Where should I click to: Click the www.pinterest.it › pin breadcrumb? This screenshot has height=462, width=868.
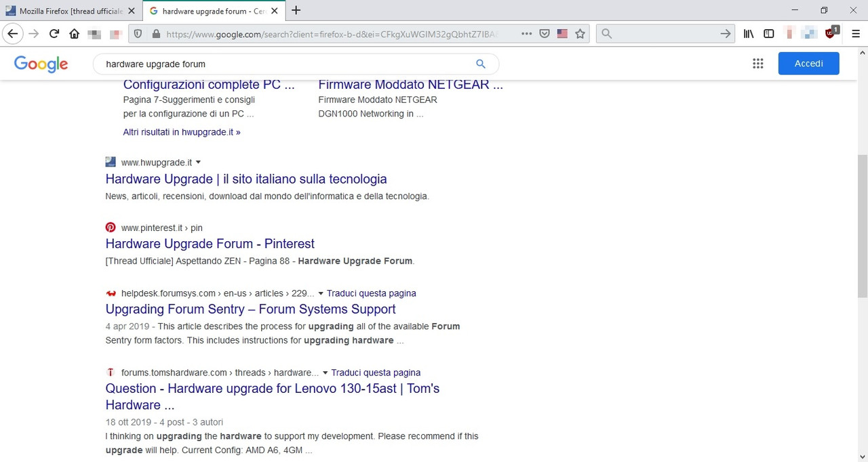point(161,228)
